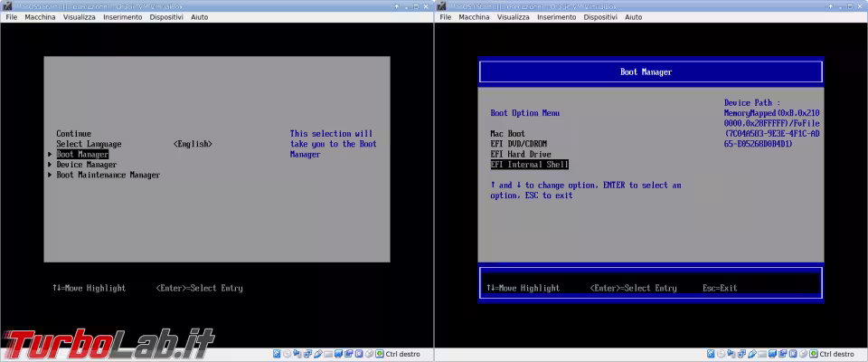Click video capture icon in right window status bar
Image resolution: width=868 pixels, height=362 pixels.
click(783, 354)
